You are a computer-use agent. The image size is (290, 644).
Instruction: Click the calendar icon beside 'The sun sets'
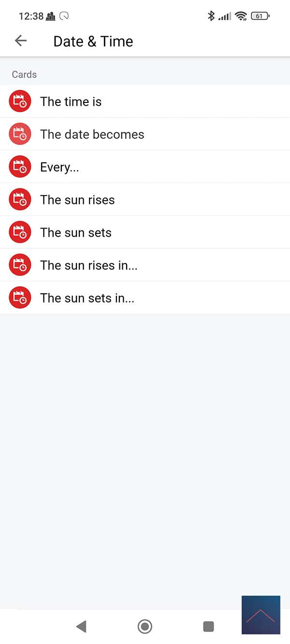coord(20,232)
